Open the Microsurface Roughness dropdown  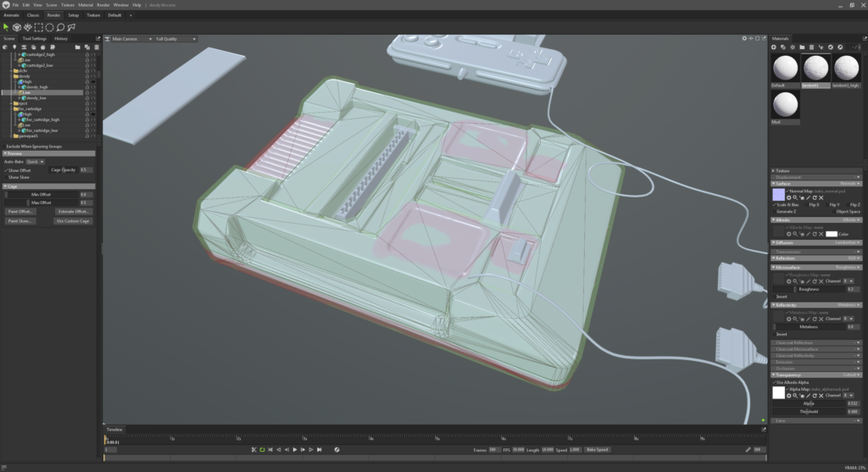tap(848, 267)
